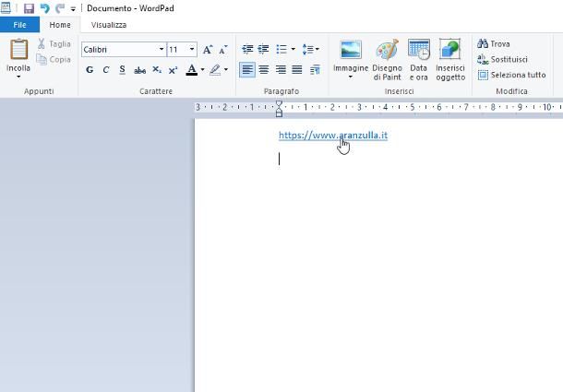The width and height of the screenshot is (563, 392).
Task: Start a bulleted list
Action: point(281,49)
